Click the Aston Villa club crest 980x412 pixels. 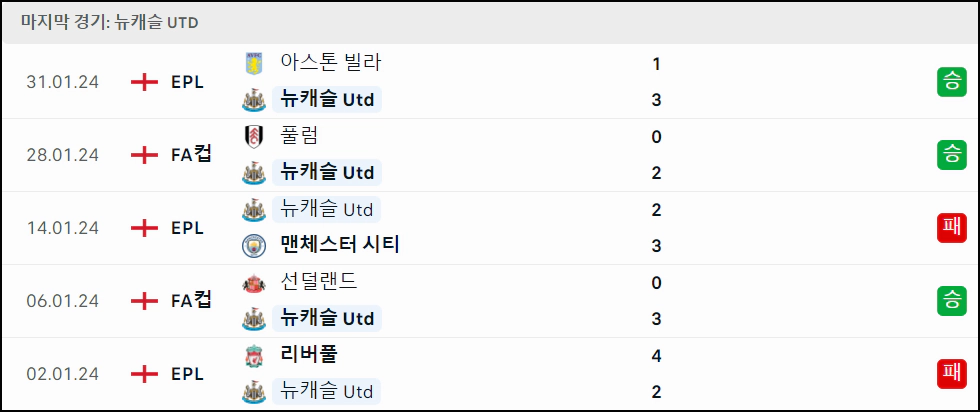(x=254, y=64)
